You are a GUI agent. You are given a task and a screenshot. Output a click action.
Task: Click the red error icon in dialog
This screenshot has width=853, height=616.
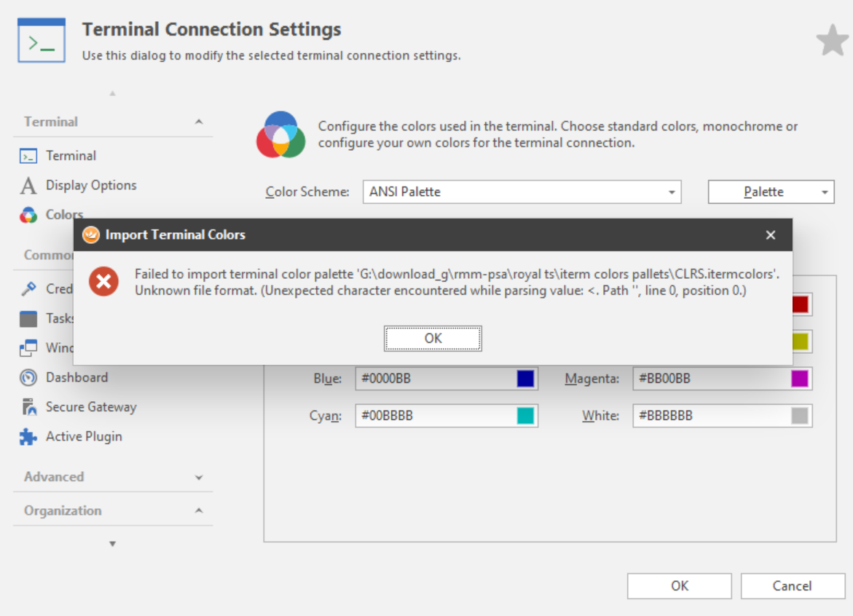[x=104, y=281]
